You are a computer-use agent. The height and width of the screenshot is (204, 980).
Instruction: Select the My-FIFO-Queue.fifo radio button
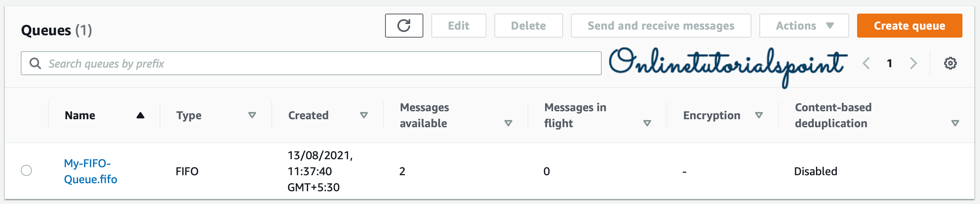pyautogui.click(x=26, y=170)
